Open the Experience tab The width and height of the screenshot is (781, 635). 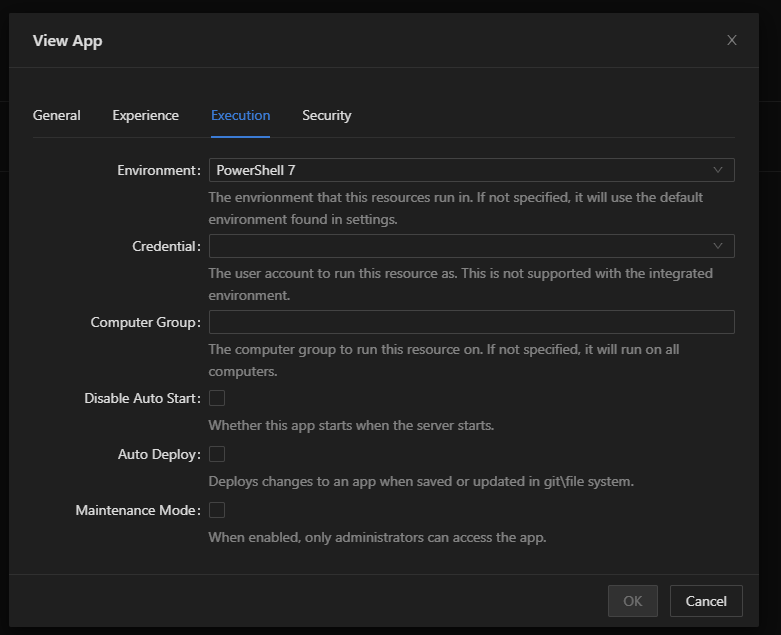[x=145, y=115]
